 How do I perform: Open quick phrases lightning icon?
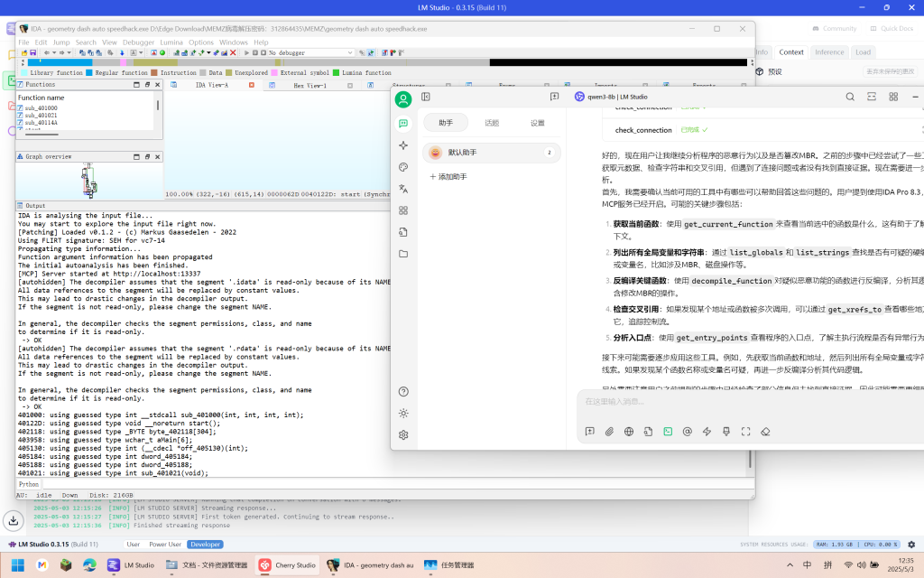point(707,432)
